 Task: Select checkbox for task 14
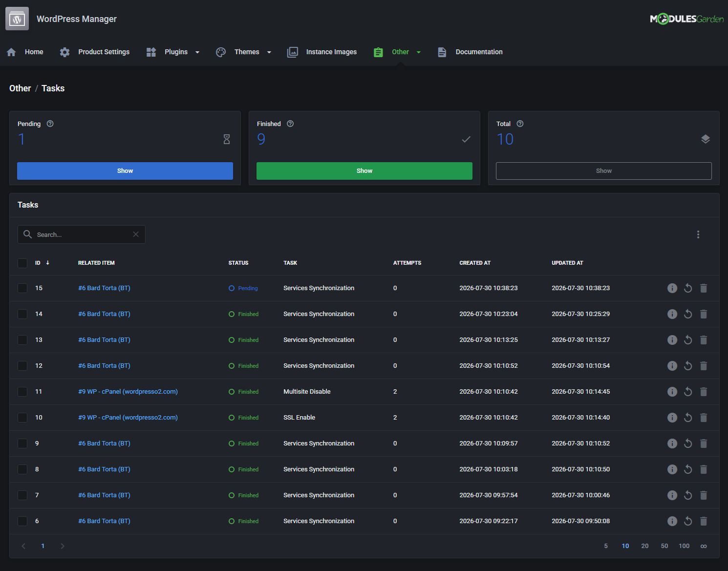pos(22,314)
